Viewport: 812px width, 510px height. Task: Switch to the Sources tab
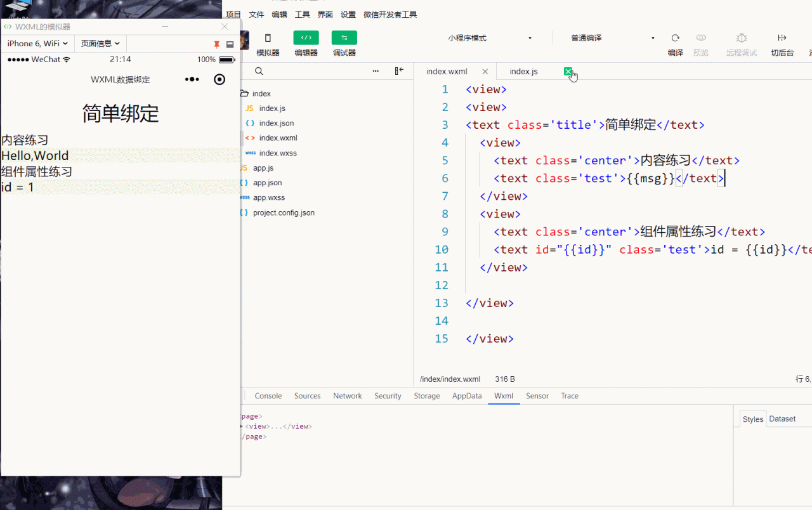point(308,396)
